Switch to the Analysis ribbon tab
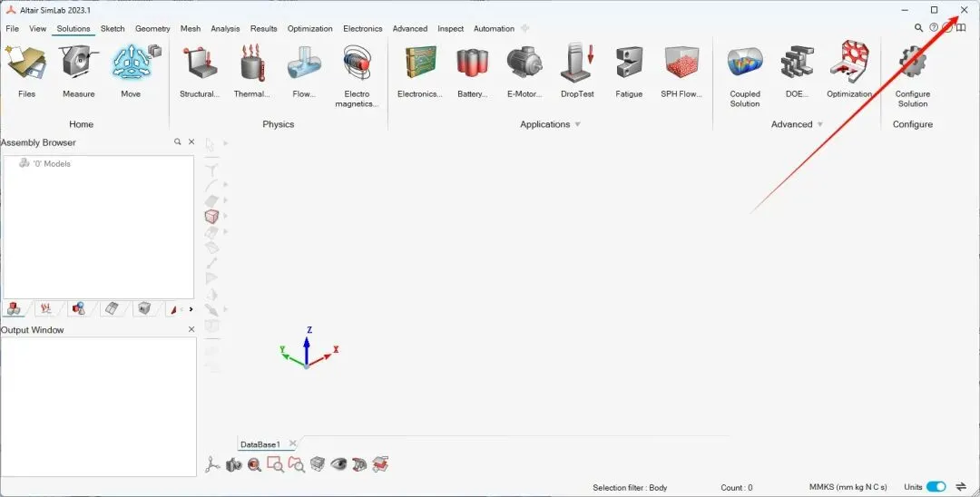The width and height of the screenshot is (980, 497). 225,29
